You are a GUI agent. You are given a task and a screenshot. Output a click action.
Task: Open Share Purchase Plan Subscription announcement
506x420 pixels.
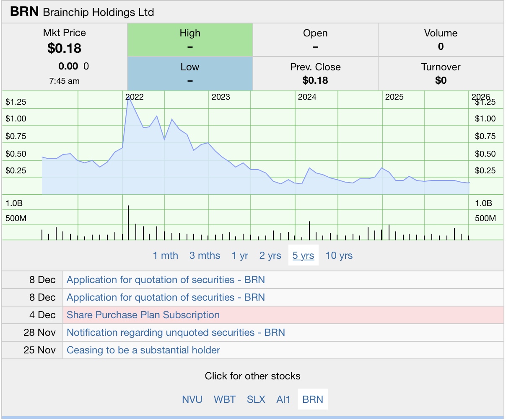point(143,315)
